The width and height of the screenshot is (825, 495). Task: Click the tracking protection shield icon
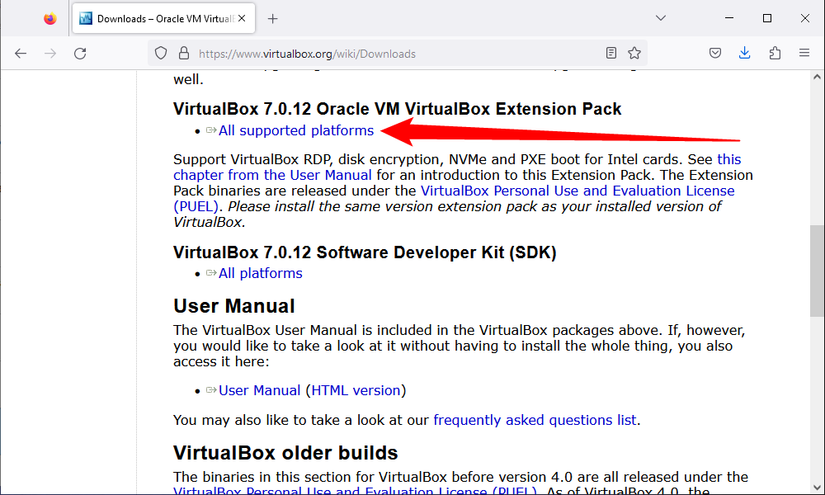point(160,53)
